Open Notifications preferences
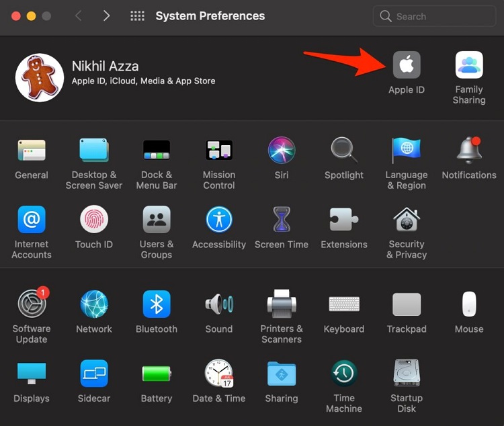This screenshot has width=504, height=426. (x=468, y=151)
